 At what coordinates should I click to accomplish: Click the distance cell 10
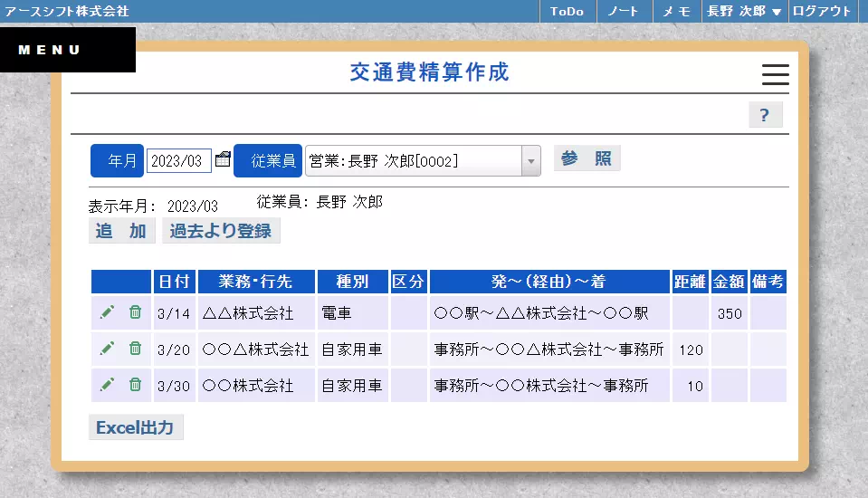pyautogui.click(x=691, y=386)
